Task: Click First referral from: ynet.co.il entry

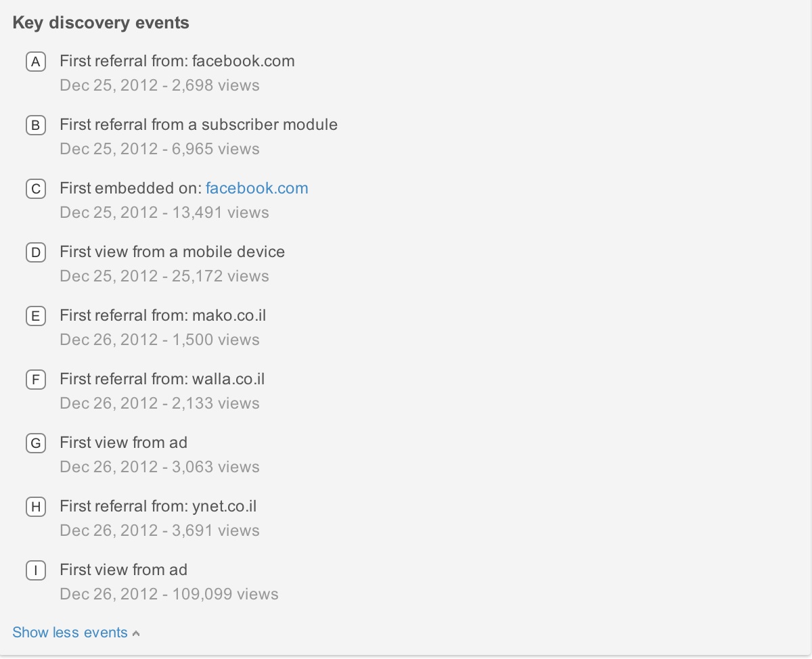Action: pos(158,506)
